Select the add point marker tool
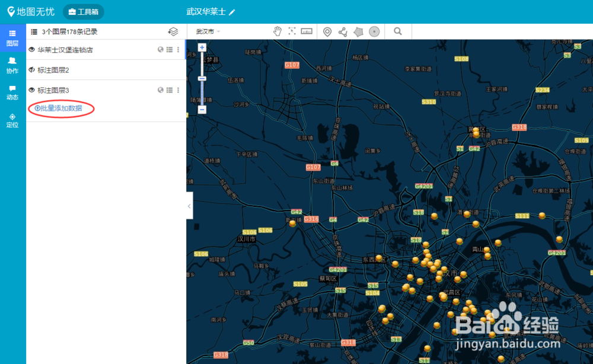Viewport: 593px width, 364px height. [327, 32]
